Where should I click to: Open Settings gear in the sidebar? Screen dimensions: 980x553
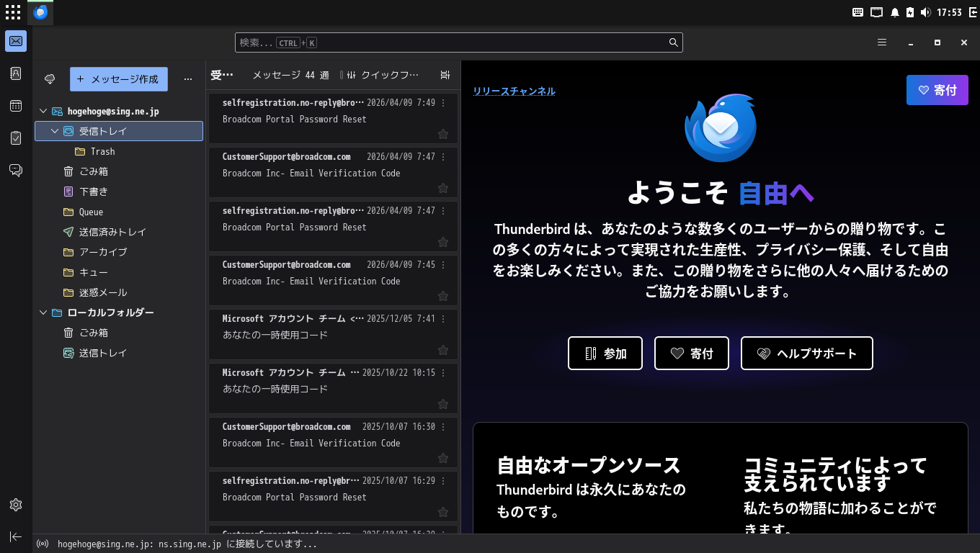pos(16,505)
